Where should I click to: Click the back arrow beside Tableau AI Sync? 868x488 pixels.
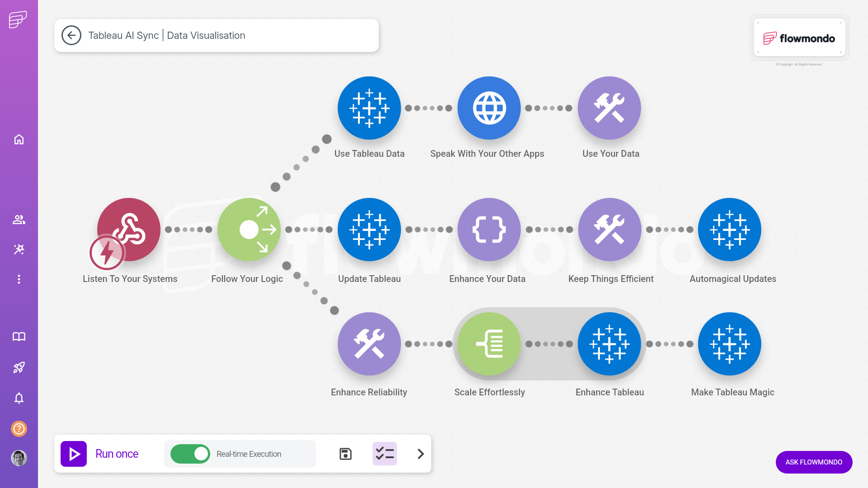click(x=71, y=35)
